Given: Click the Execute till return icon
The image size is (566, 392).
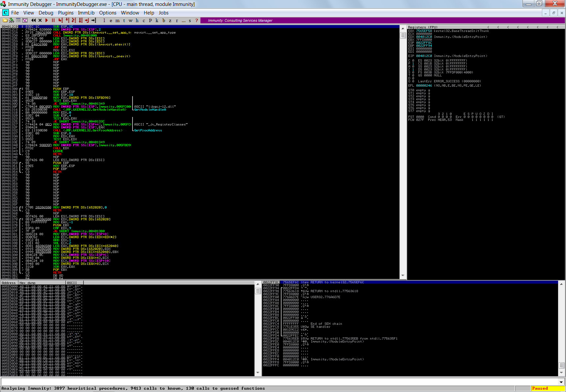Looking at the screenshot, I should click(87, 20).
